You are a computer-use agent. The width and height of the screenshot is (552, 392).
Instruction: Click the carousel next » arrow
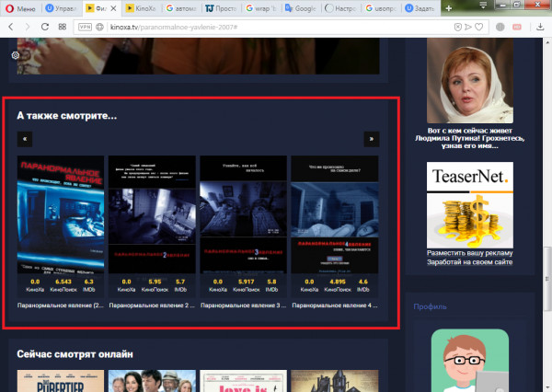372,139
